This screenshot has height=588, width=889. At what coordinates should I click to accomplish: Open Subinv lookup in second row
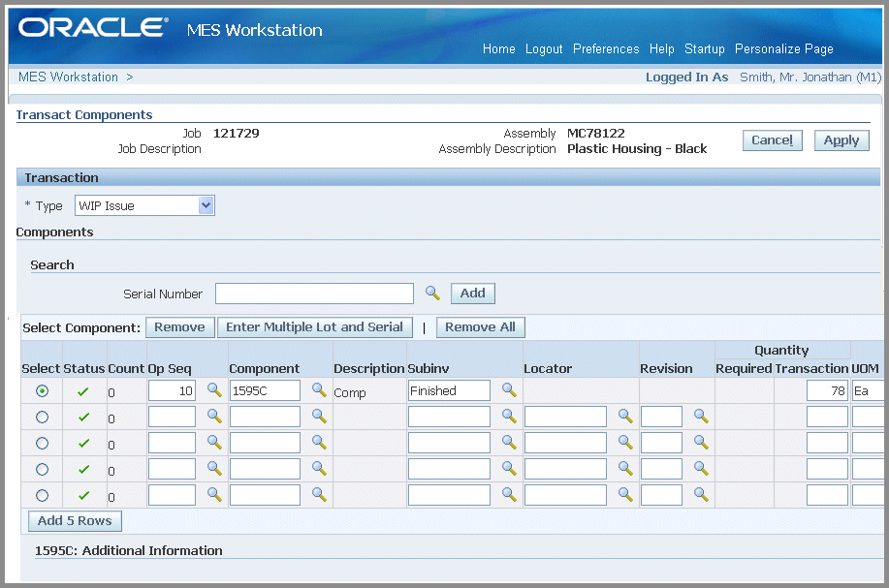(x=509, y=416)
